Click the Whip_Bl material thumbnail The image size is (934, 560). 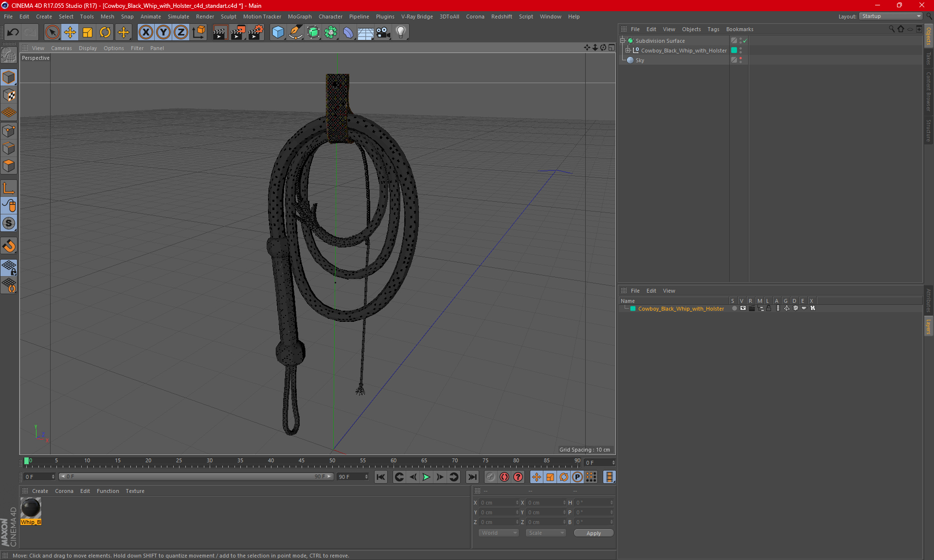(31, 508)
